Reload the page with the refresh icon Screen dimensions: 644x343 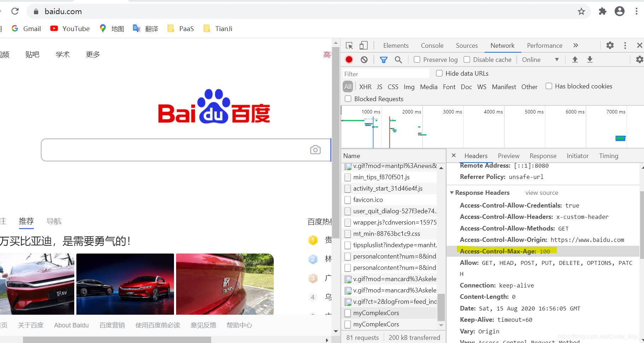pyautogui.click(x=15, y=11)
